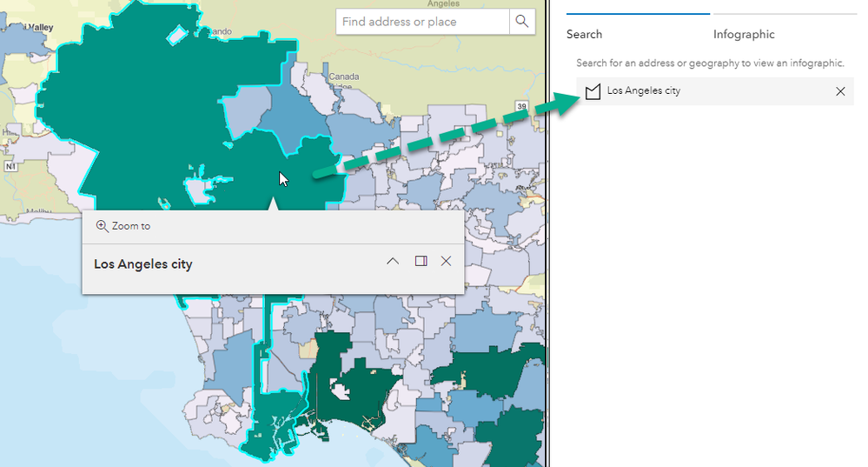Switch to the Infographic tab
Image resolution: width=868 pixels, height=467 pixels.
[744, 34]
